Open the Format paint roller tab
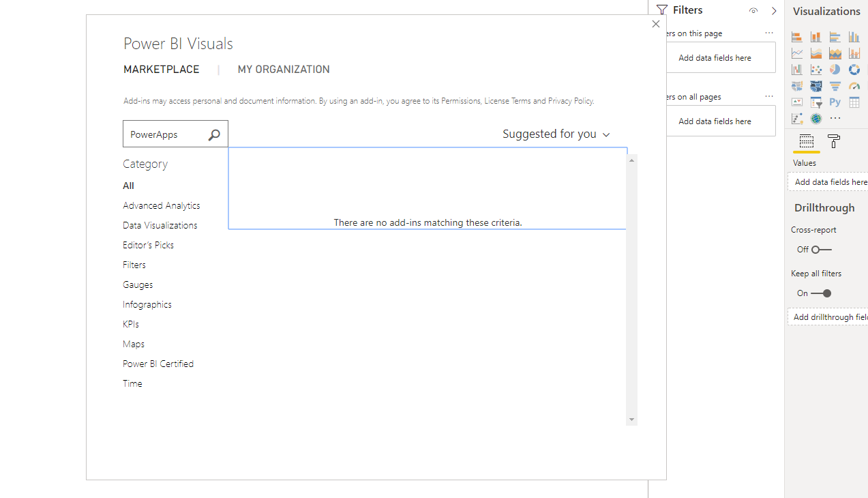 (834, 142)
